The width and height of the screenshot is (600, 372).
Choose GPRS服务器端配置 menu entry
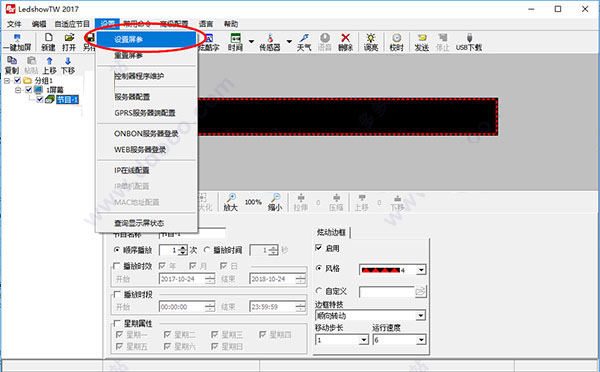pos(147,113)
